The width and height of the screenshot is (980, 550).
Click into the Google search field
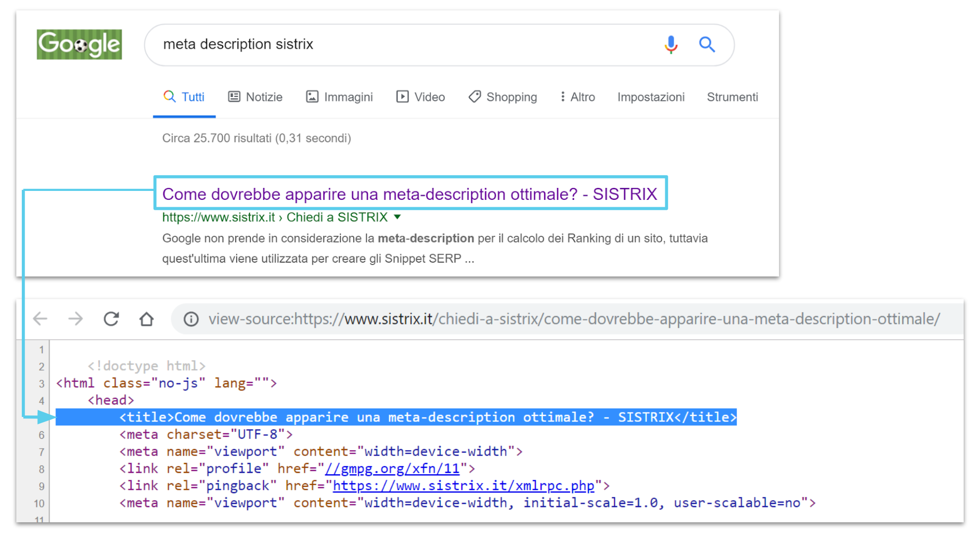pos(396,45)
